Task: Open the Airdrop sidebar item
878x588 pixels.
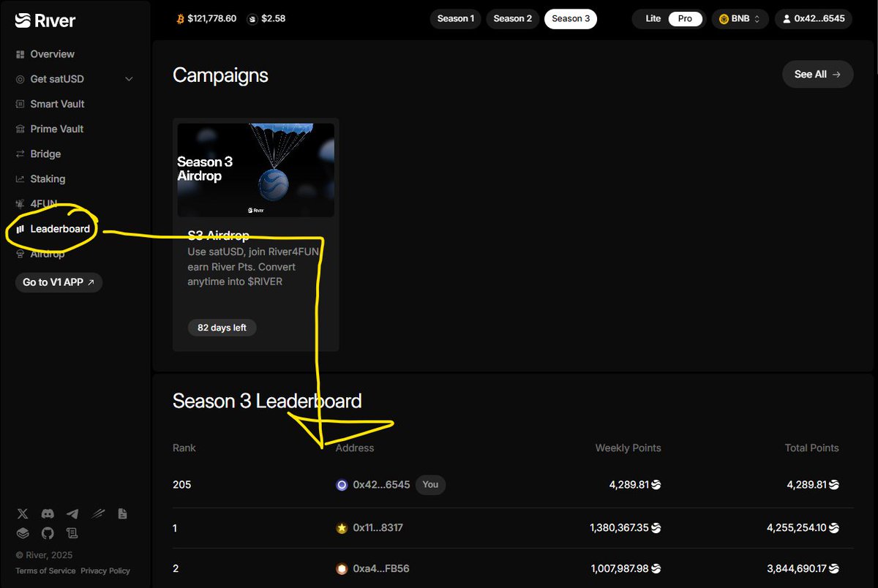Action: point(47,254)
